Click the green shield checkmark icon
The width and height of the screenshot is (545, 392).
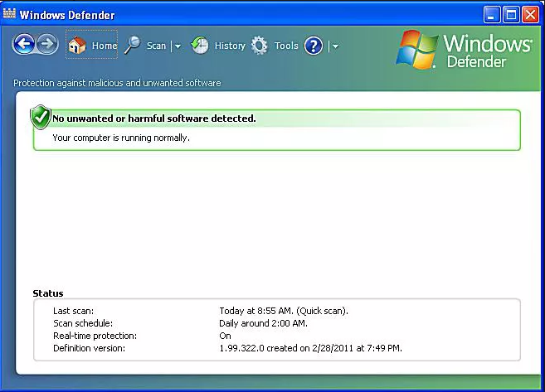41,117
